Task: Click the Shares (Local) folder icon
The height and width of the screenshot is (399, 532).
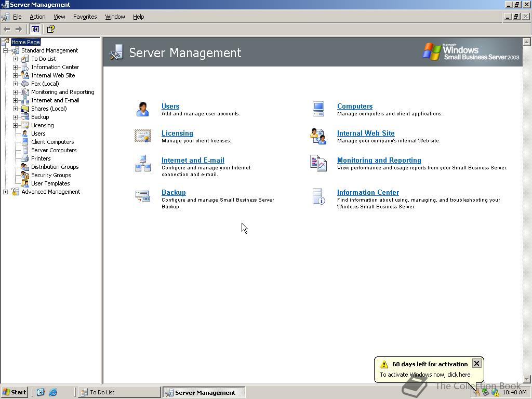Action: [x=25, y=109]
